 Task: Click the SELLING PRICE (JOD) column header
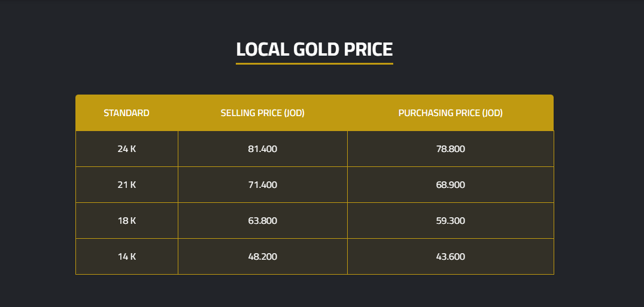[x=262, y=113]
